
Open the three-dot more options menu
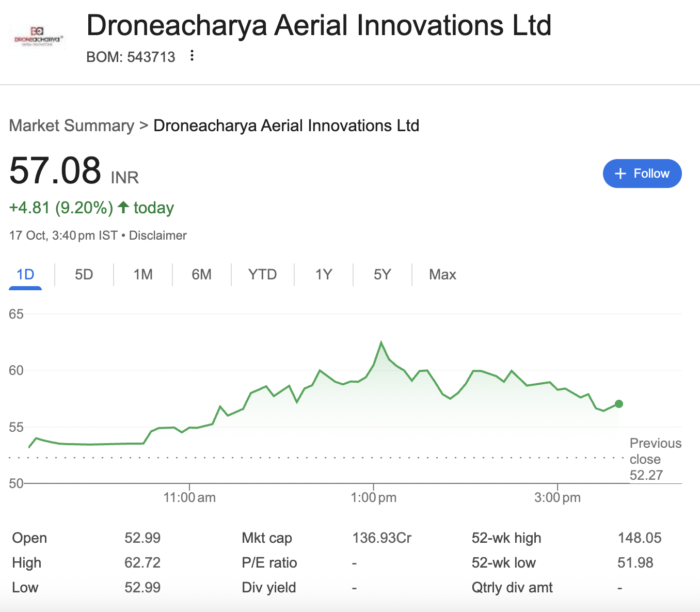pyautogui.click(x=192, y=56)
